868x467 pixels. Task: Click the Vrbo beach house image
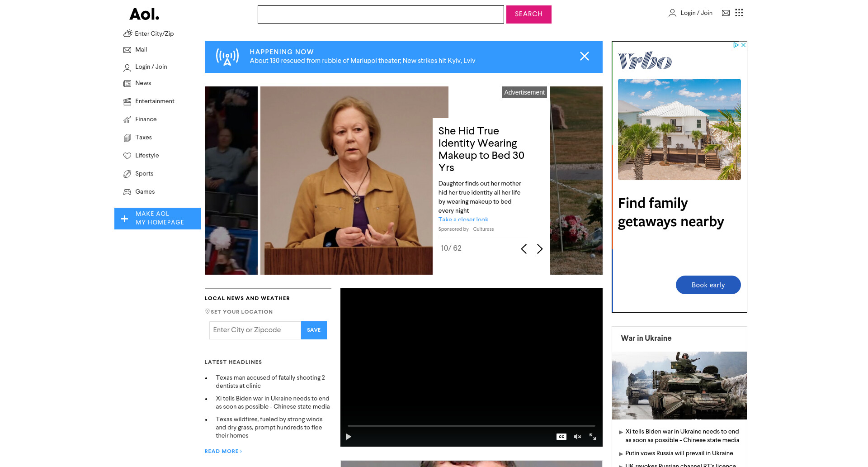679,129
